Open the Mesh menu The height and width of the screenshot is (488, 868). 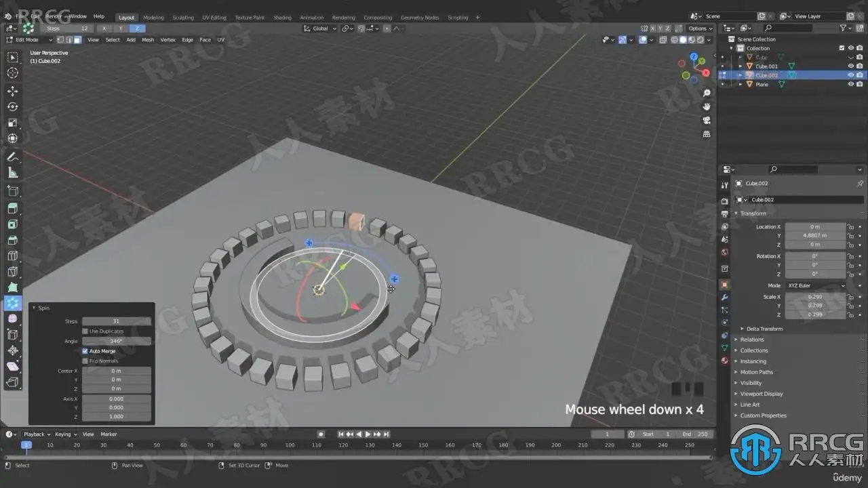pyautogui.click(x=148, y=40)
